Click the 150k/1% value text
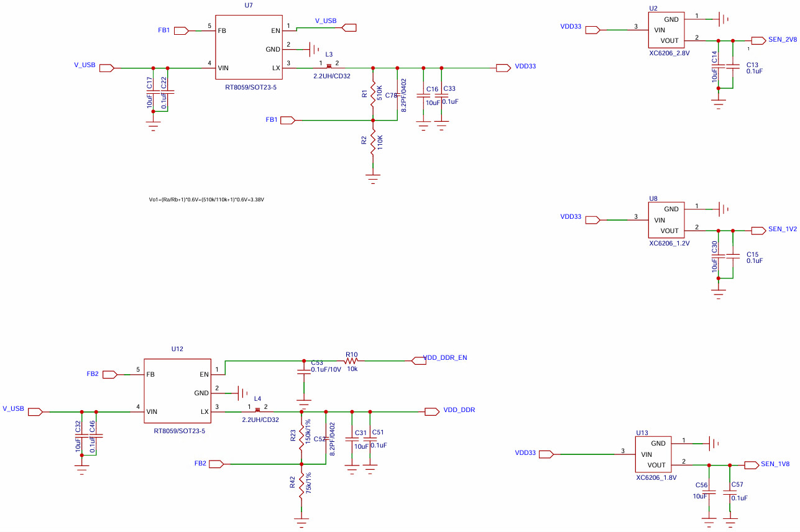 (x=308, y=432)
